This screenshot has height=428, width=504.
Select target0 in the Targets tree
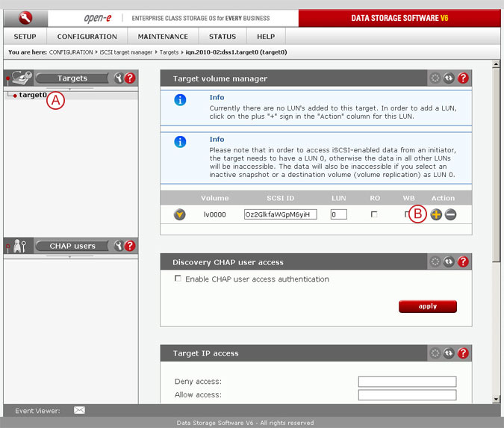point(33,95)
